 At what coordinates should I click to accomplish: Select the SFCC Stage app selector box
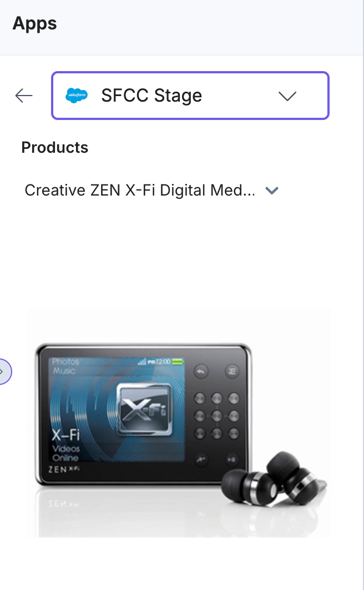pos(190,96)
